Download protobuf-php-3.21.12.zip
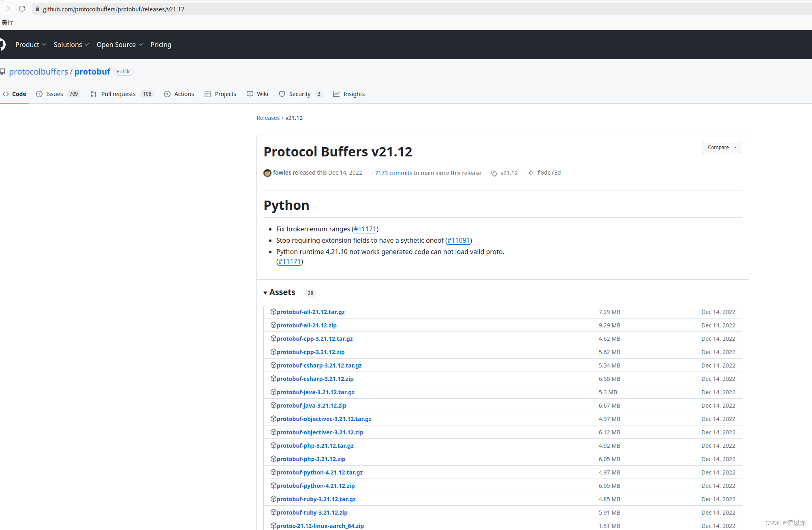The image size is (812, 530). pos(311,459)
